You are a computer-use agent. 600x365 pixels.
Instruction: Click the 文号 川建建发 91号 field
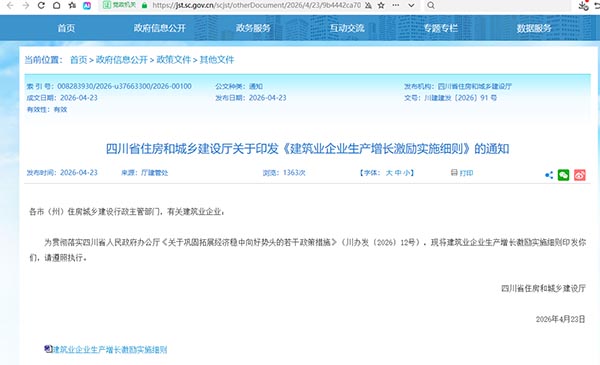coord(450,98)
